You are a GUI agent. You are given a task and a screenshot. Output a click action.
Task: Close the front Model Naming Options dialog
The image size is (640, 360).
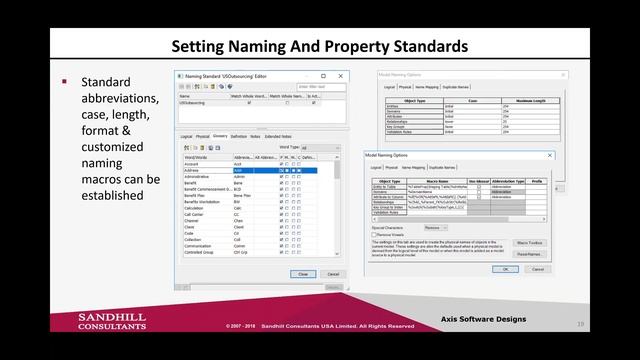tap(549, 156)
